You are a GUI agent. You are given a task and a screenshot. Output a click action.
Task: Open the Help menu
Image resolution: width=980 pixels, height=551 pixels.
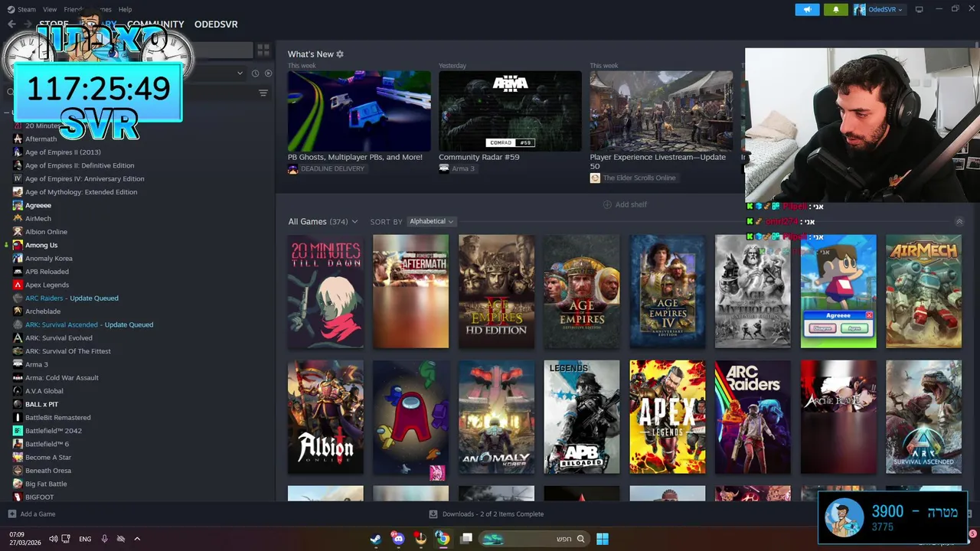(x=125, y=9)
